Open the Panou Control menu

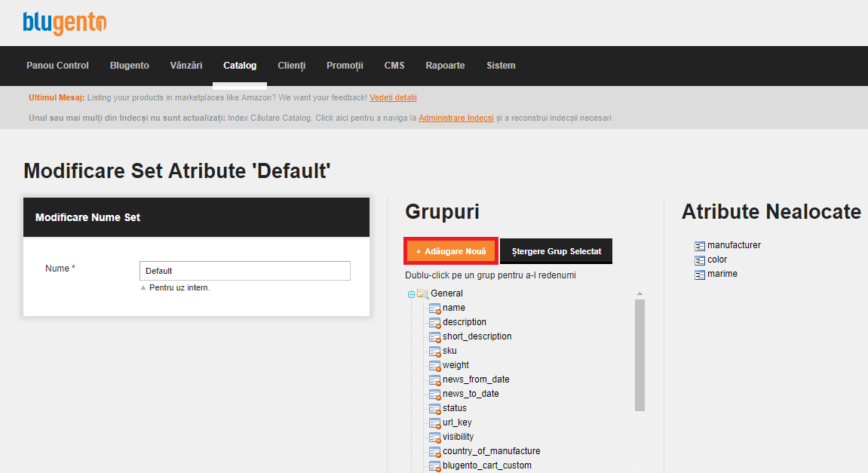57,66
